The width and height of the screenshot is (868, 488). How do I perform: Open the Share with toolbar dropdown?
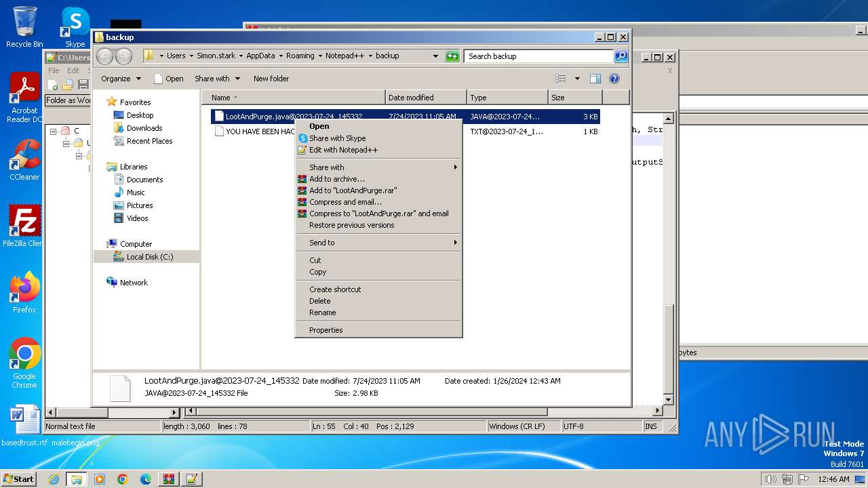coord(217,79)
